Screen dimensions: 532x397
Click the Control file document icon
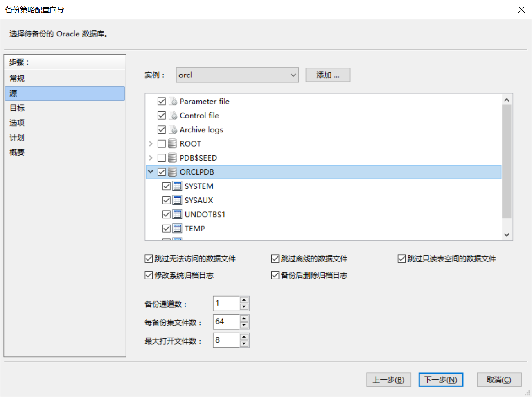tap(173, 116)
